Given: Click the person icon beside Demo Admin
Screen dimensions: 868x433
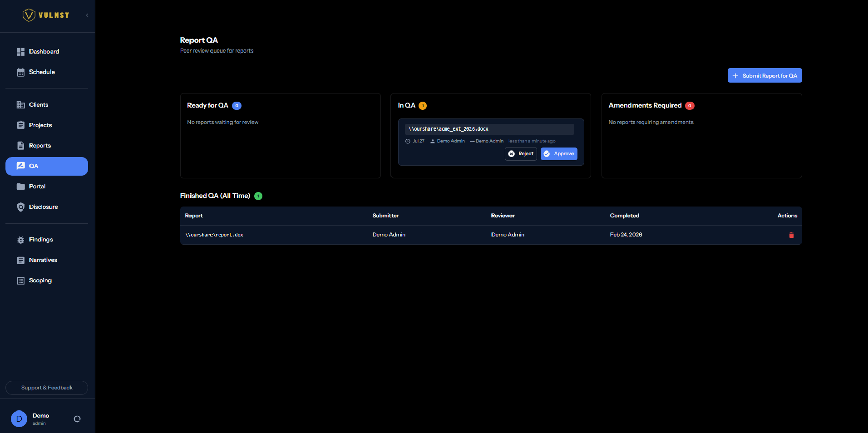Looking at the screenshot, I should 433,141.
